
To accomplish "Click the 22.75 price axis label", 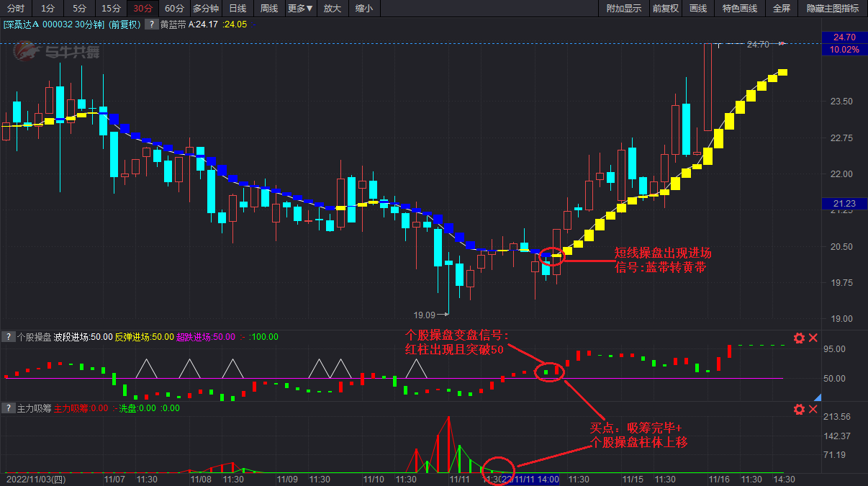I will tap(841, 138).
